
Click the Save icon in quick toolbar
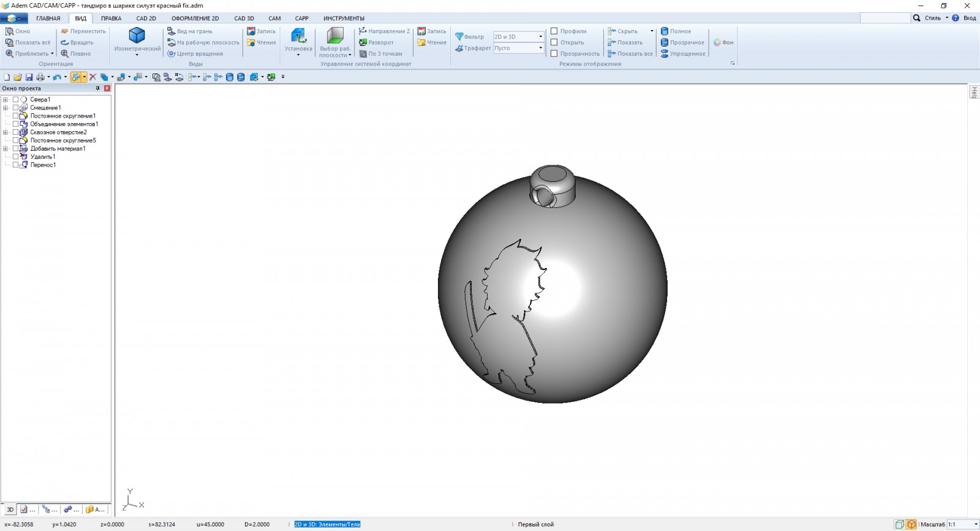click(x=29, y=77)
